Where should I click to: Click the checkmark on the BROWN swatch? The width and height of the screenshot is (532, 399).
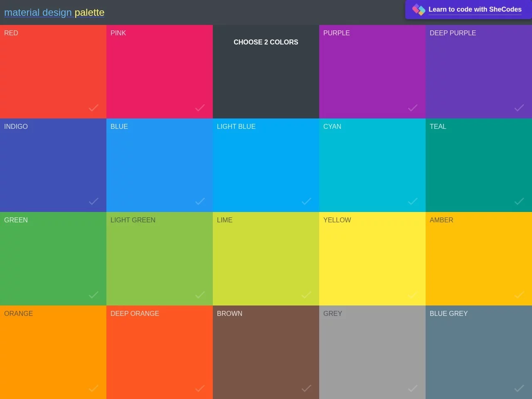point(306,389)
